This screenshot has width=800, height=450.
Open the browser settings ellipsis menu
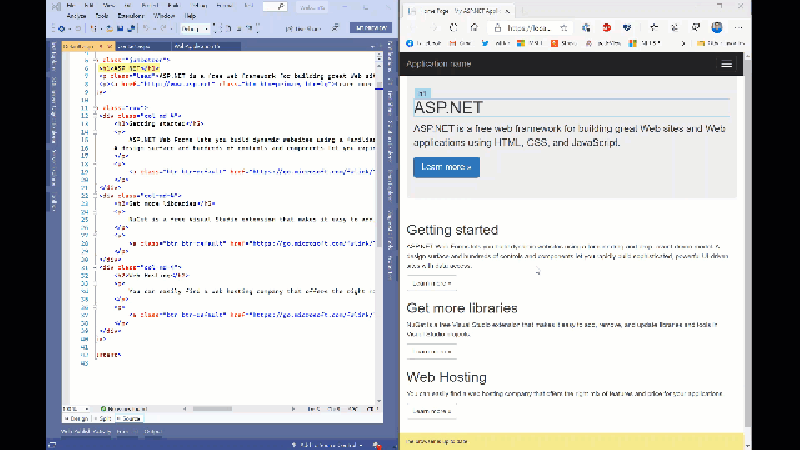coord(738,28)
